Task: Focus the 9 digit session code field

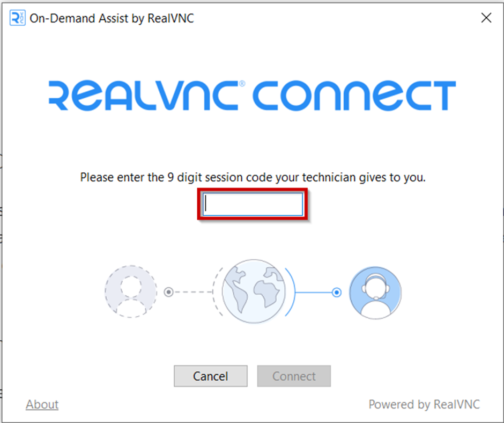Action: 253,204
